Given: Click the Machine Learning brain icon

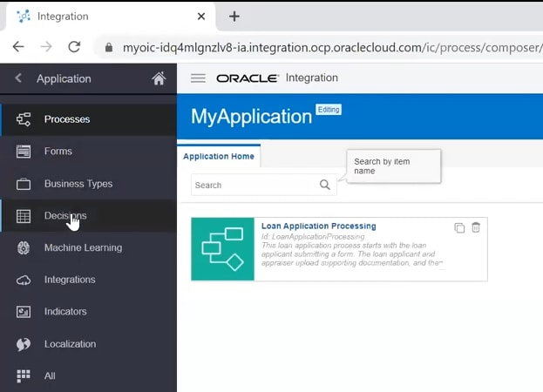Looking at the screenshot, I should tap(24, 248).
